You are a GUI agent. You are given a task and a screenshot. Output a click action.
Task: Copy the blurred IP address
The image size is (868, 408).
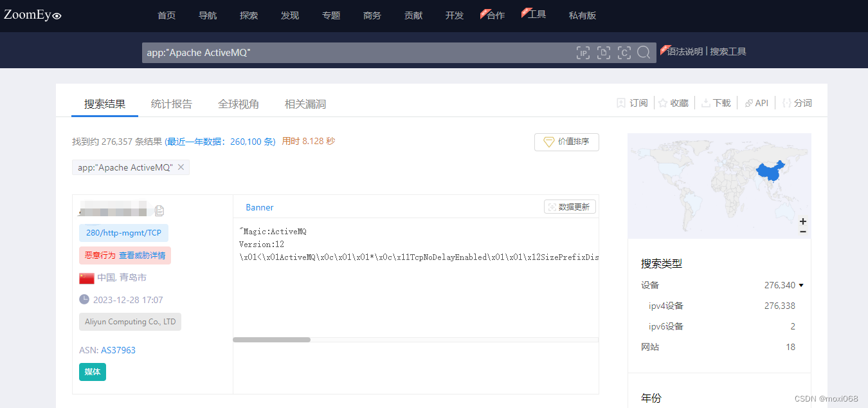(159, 210)
